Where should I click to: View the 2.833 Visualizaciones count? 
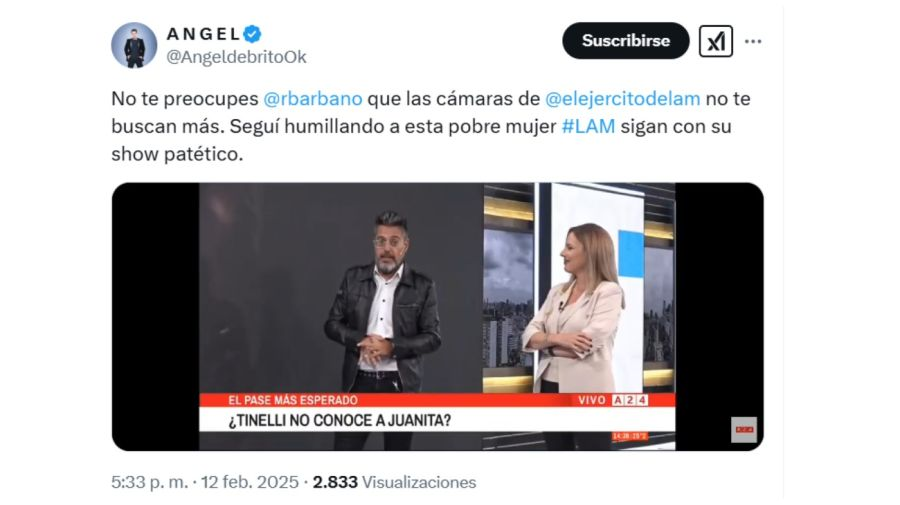click(x=394, y=482)
